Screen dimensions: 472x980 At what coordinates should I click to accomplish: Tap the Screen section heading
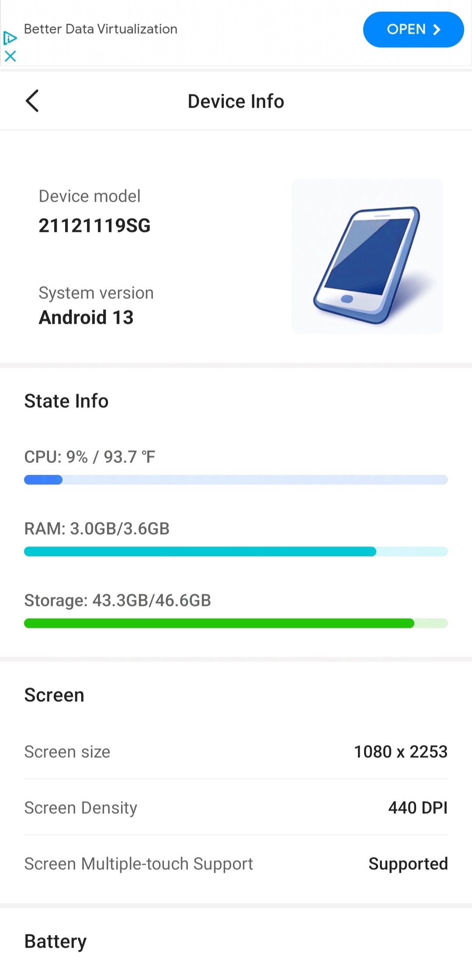54,695
